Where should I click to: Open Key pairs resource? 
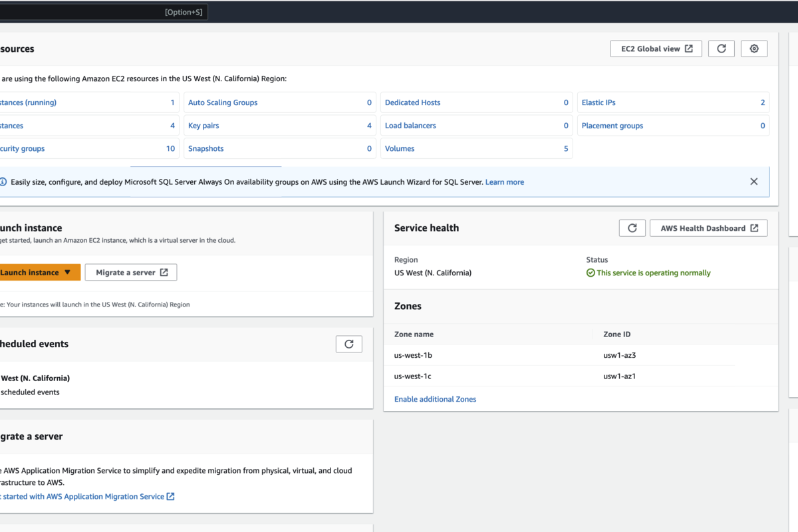(203, 126)
